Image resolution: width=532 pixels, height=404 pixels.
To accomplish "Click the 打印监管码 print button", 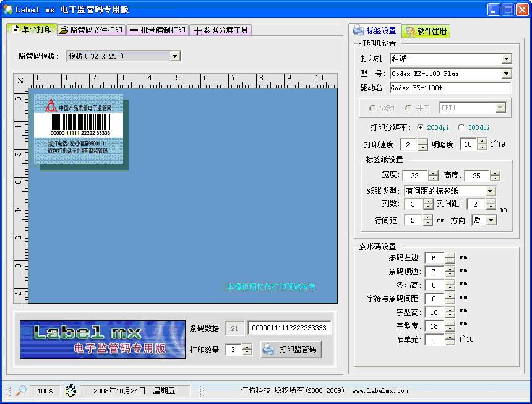I will click(x=291, y=350).
